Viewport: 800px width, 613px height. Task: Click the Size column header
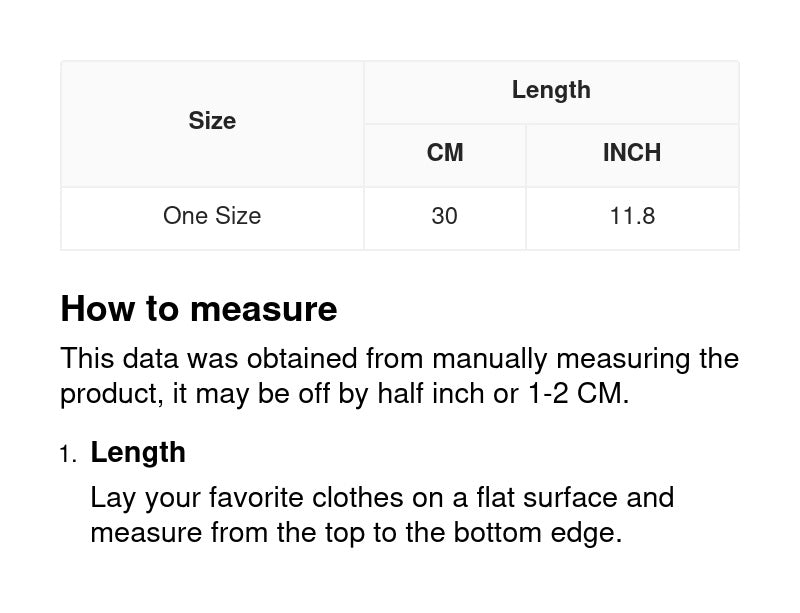click(212, 121)
